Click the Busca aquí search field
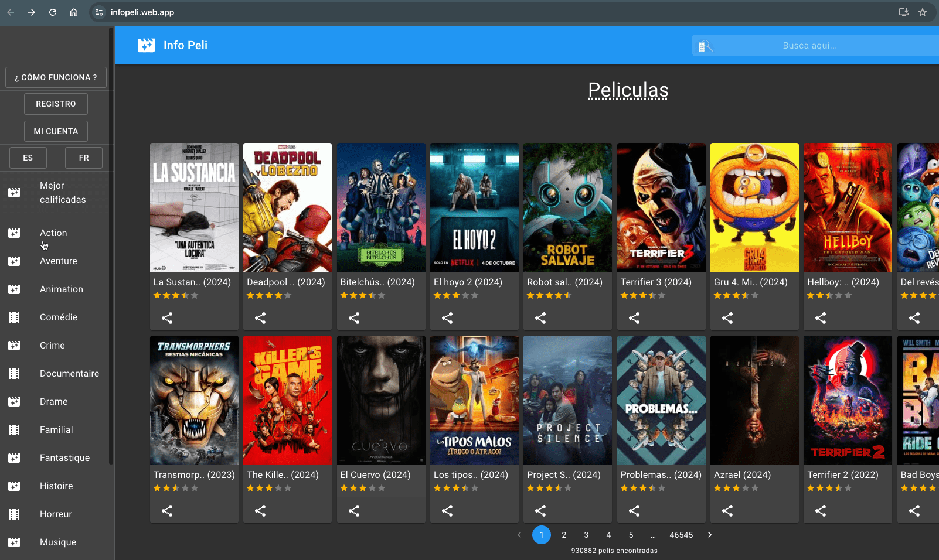Viewport: 939px width, 560px height. coord(815,46)
